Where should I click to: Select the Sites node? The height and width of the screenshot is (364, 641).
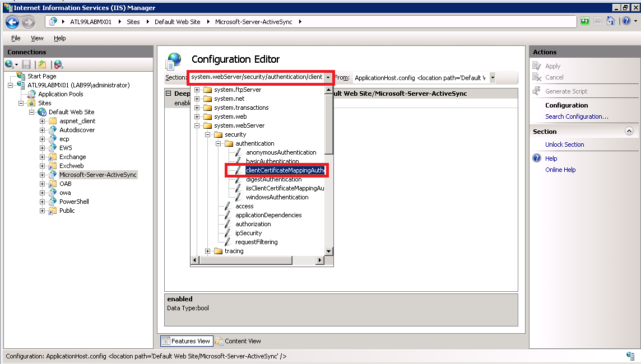[x=45, y=103]
